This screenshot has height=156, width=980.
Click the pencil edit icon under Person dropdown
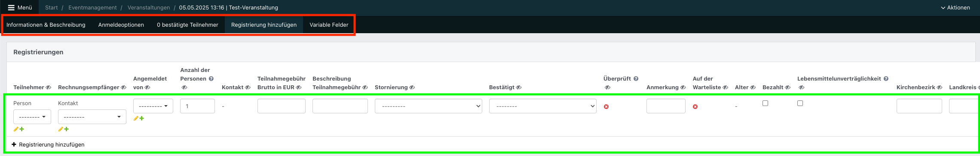point(16,129)
